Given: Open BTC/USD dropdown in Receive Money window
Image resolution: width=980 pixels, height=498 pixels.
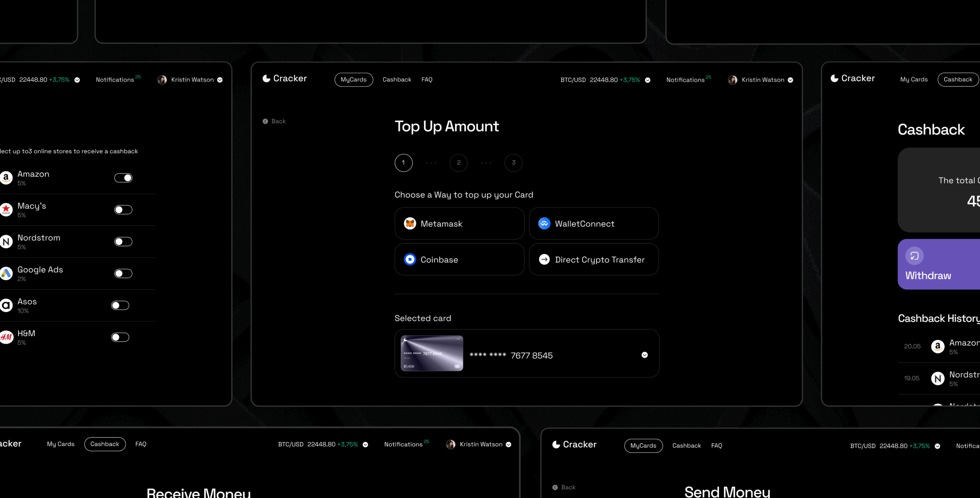Looking at the screenshot, I should (366, 444).
